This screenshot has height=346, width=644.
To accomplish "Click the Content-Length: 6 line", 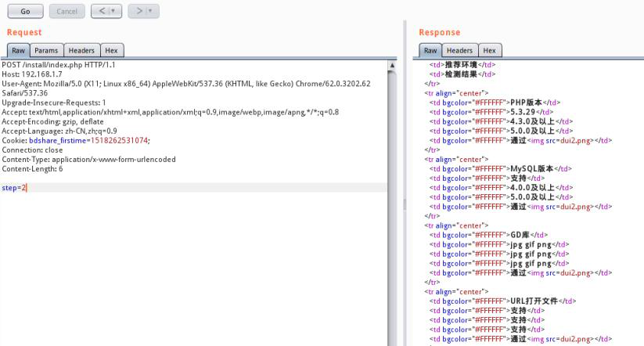I will (x=32, y=169).
